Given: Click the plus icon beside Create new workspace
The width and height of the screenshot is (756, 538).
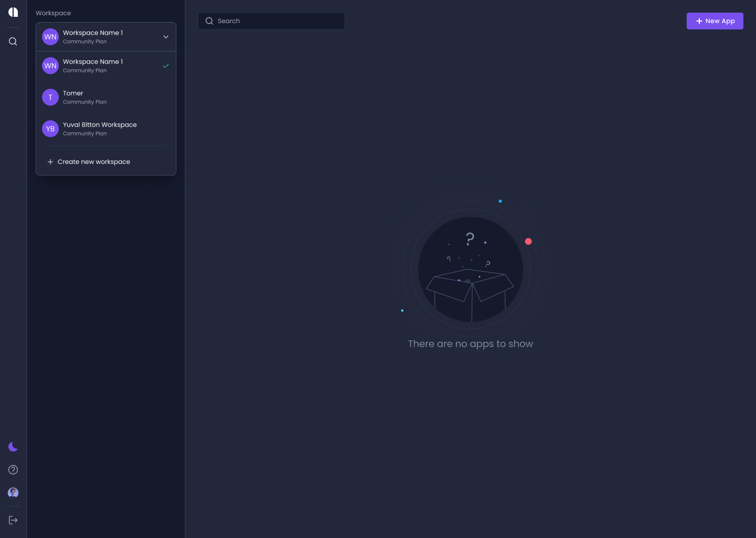Looking at the screenshot, I should coord(50,162).
